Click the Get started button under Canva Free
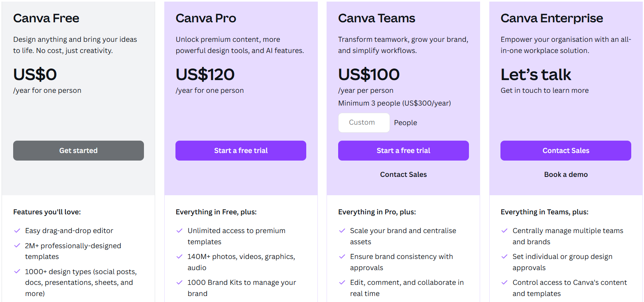 coord(79,151)
